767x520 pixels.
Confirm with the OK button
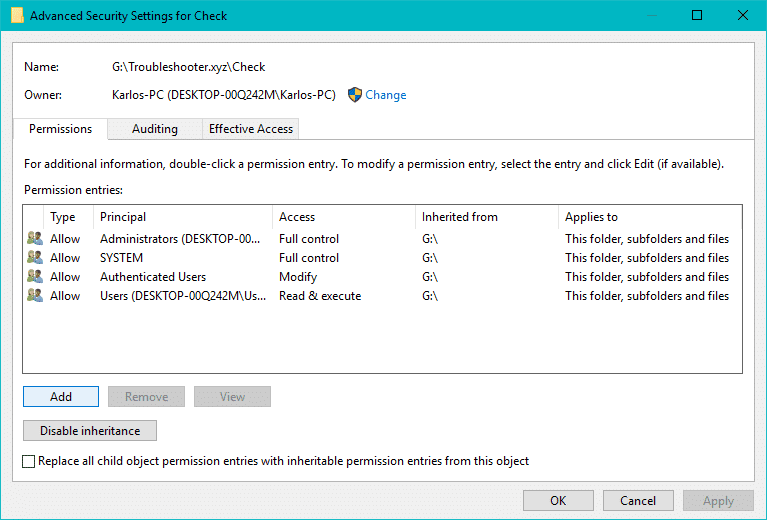tap(558, 501)
